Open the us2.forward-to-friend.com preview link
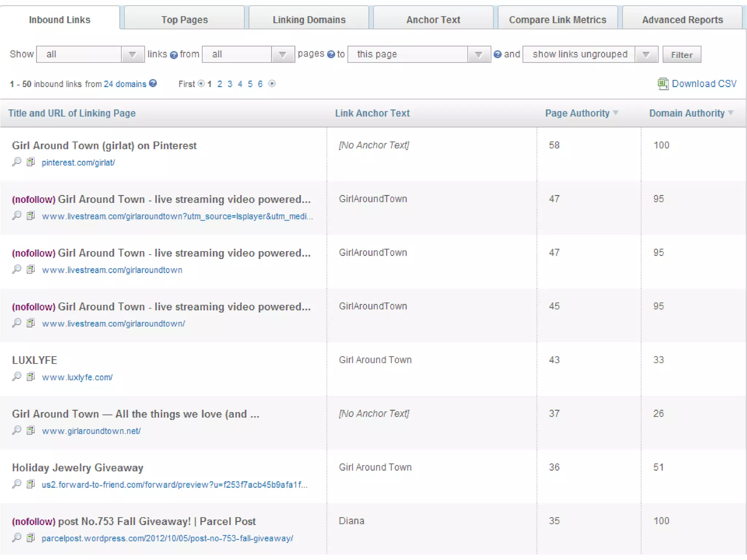 pos(175,485)
